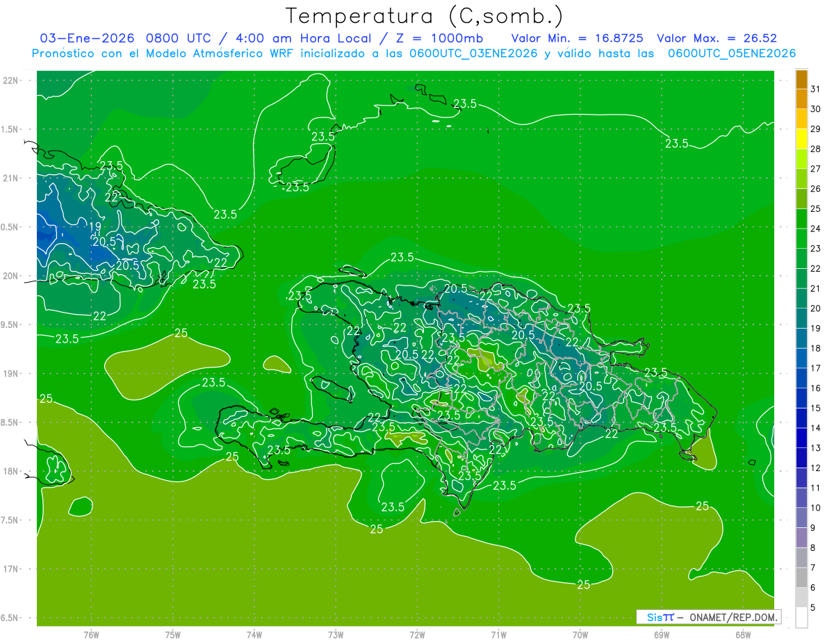
Task: Click the "74W" longitude axis label
Action: click(254, 636)
